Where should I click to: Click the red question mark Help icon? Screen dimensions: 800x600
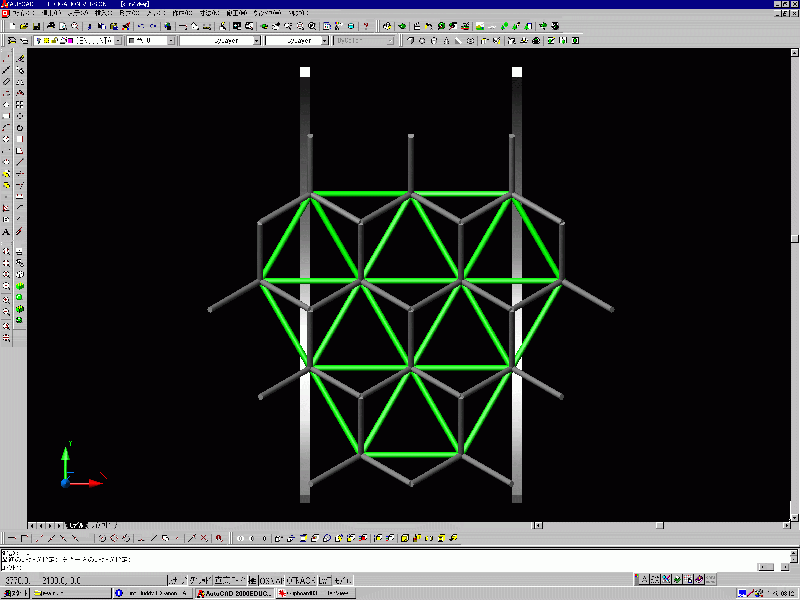point(365,26)
